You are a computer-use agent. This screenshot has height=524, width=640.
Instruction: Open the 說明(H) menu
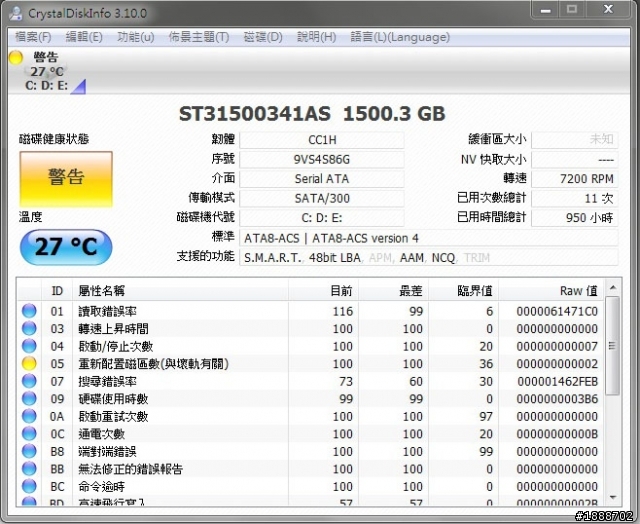tap(316, 37)
